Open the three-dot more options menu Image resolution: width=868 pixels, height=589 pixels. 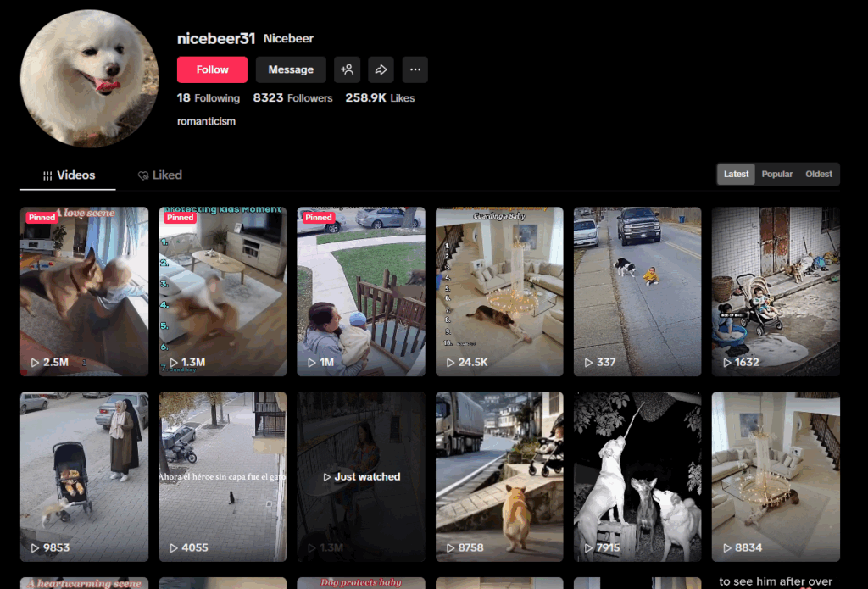click(415, 69)
